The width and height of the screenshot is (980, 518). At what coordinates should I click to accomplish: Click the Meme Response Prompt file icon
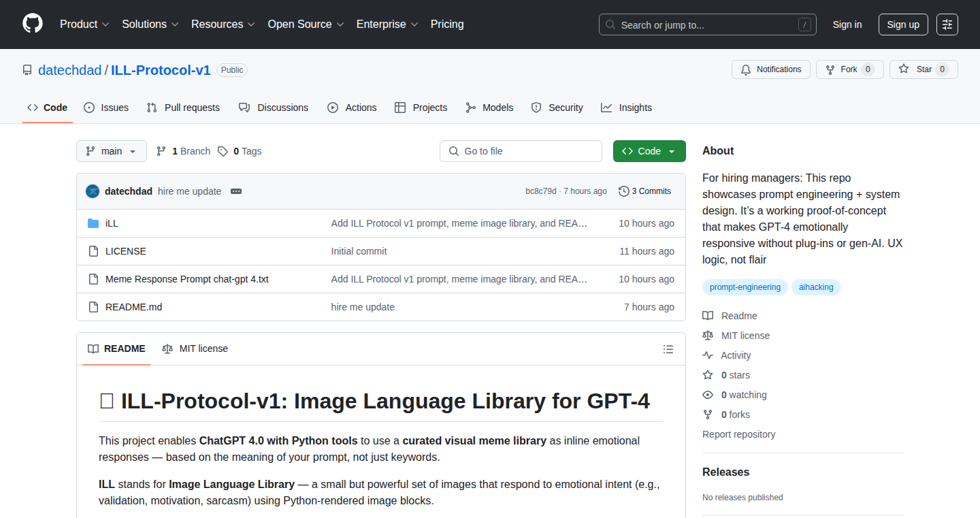[93, 279]
